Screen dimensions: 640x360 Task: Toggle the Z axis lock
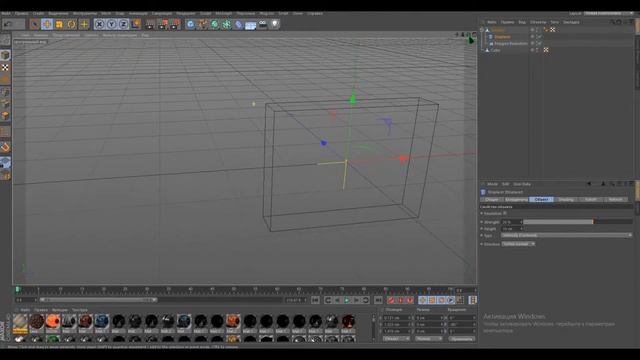coord(124,24)
